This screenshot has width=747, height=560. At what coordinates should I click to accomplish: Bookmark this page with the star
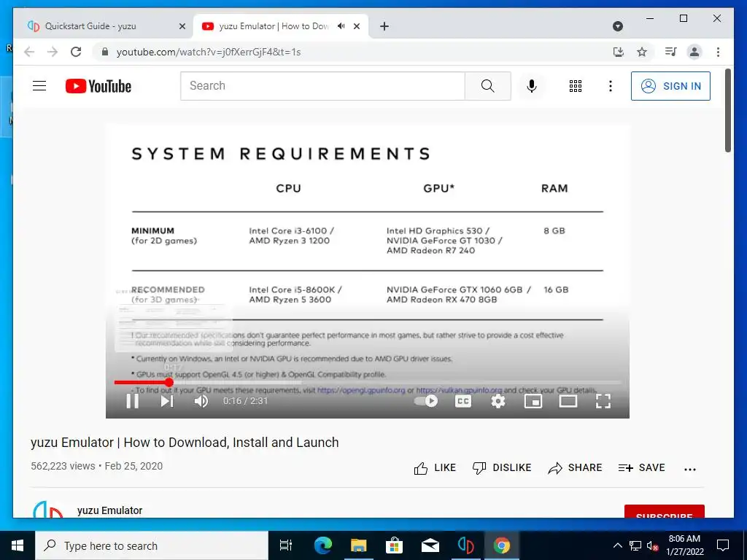tap(642, 52)
